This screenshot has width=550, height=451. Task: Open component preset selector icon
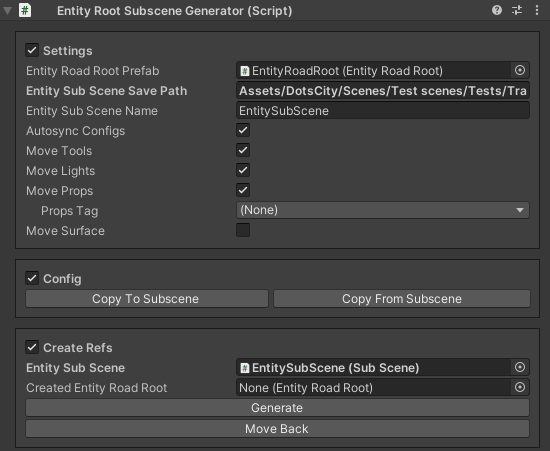click(517, 10)
